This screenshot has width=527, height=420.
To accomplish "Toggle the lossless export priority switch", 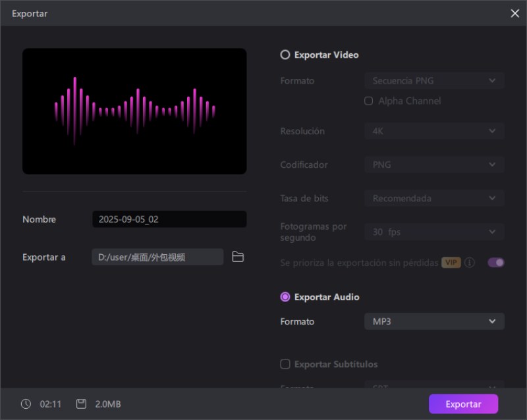I will click(496, 263).
